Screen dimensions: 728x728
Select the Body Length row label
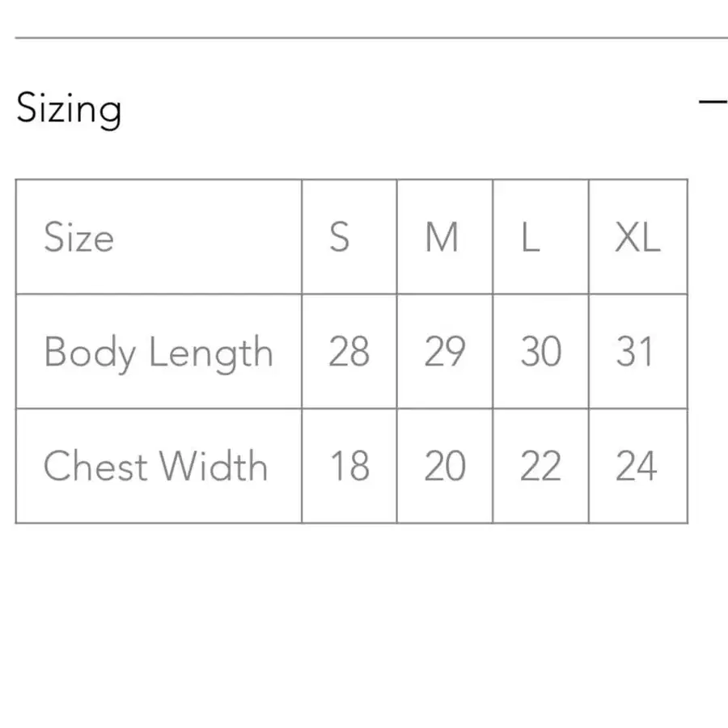pyautogui.click(x=159, y=353)
